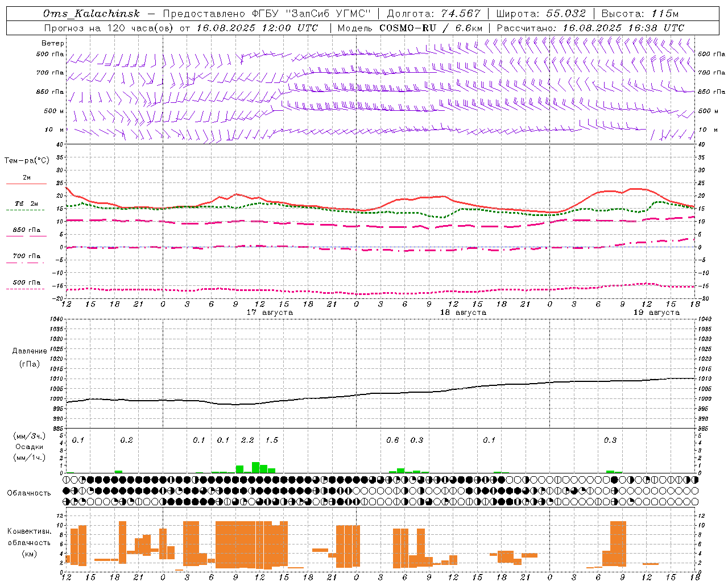Click the 'Давление' pressure panel label
The width and height of the screenshot is (728, 582).
[30, 351]
